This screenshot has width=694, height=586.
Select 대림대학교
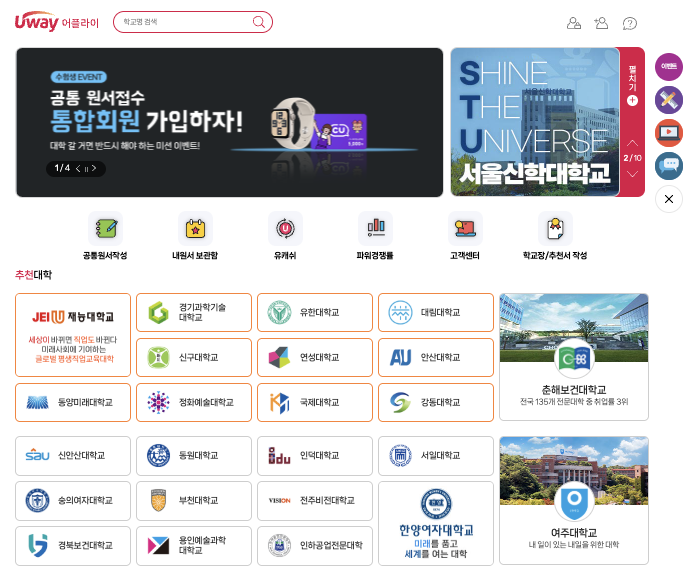point(436,312)
